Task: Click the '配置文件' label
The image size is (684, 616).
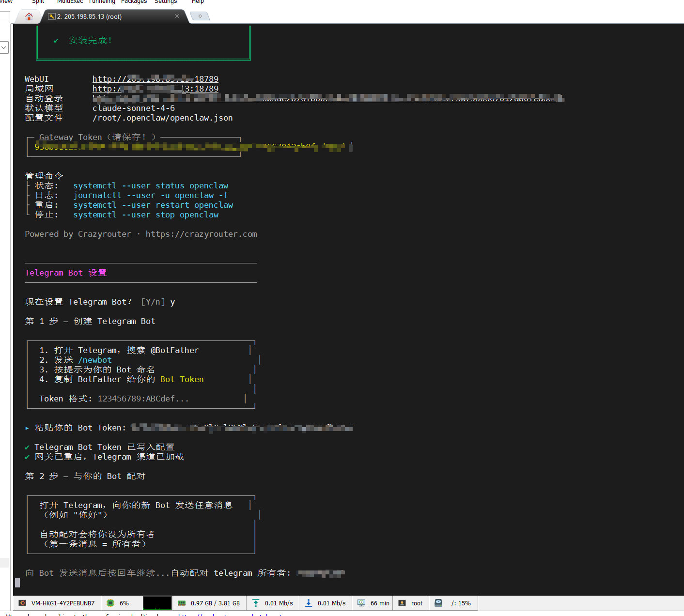Action: [44, 118]
